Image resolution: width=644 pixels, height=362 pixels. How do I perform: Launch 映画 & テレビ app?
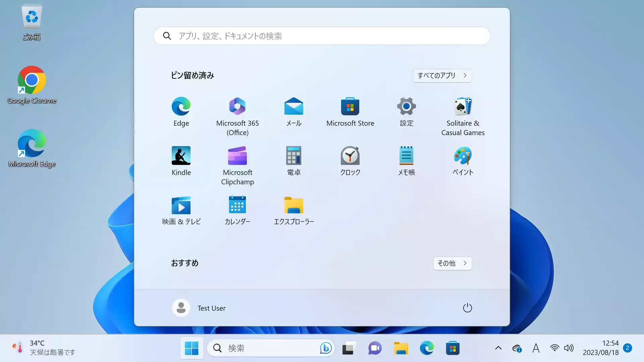[181, 210]
